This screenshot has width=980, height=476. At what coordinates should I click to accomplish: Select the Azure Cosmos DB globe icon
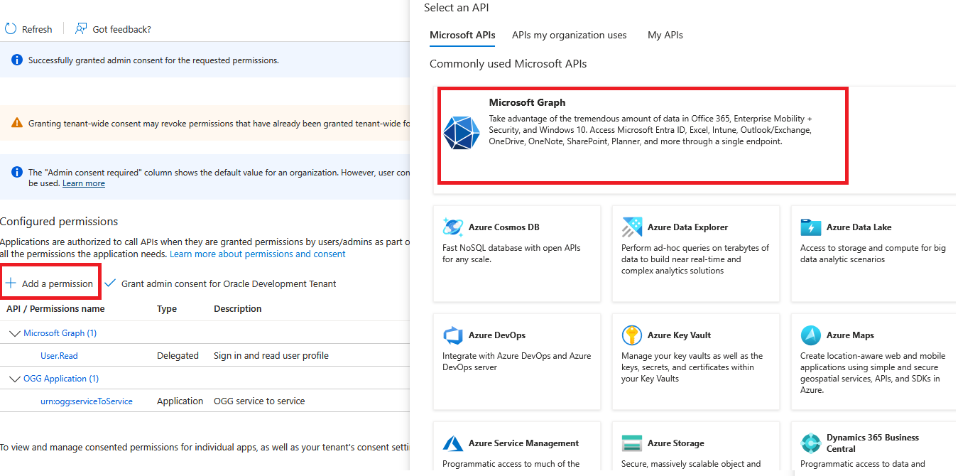[x=453, y=227]
